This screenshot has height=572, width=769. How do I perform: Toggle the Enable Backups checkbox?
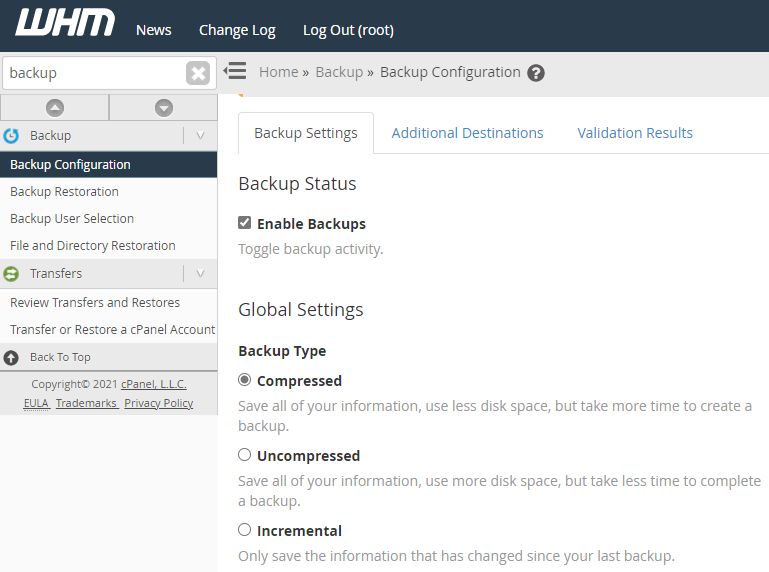pos(244,223)
